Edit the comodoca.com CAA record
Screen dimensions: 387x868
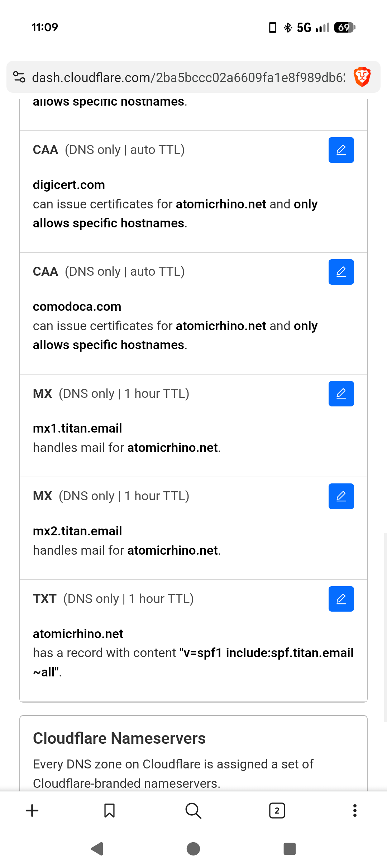pyautogui.click(x=341, y=272)
